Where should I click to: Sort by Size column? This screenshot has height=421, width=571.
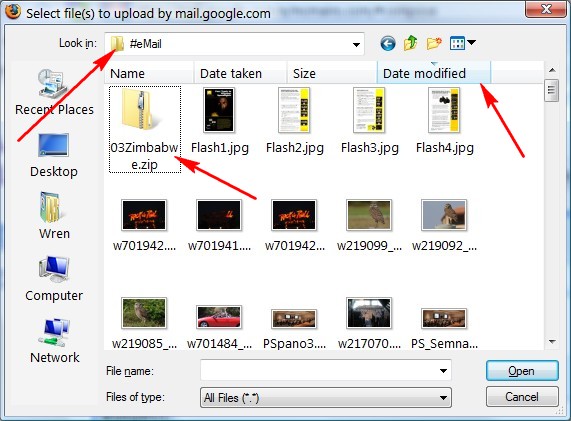point(332,74)
